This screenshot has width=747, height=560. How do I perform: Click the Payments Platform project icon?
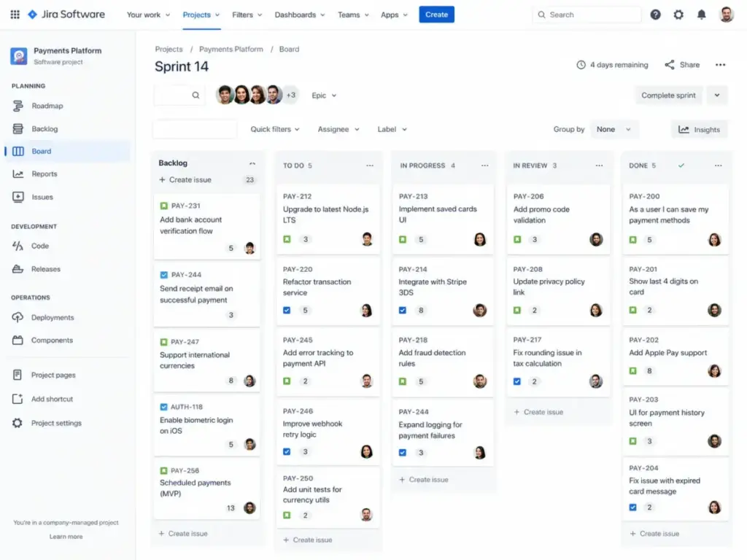pos(19,55)
